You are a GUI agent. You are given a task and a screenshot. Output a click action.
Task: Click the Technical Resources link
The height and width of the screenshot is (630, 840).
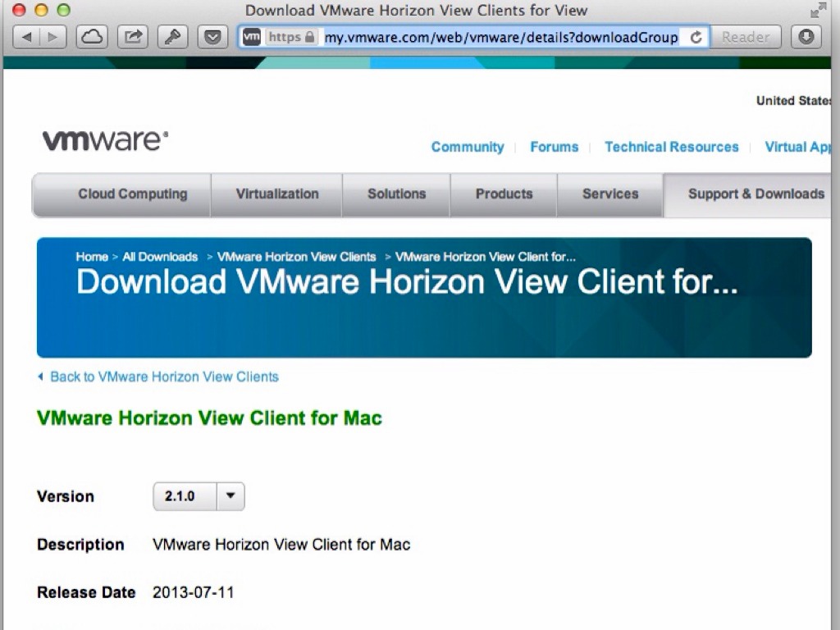point(671,147)
